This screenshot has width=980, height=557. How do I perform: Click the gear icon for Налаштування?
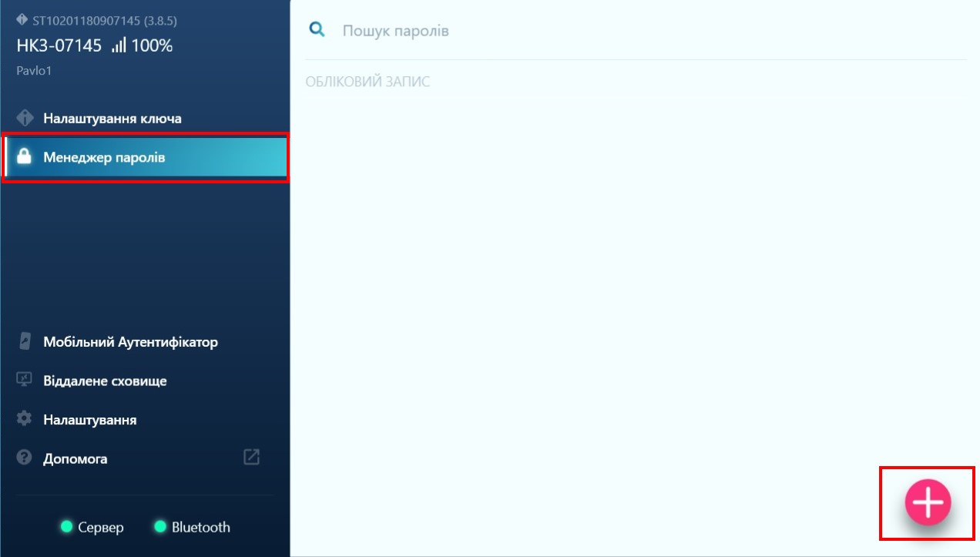coord(25,419)
